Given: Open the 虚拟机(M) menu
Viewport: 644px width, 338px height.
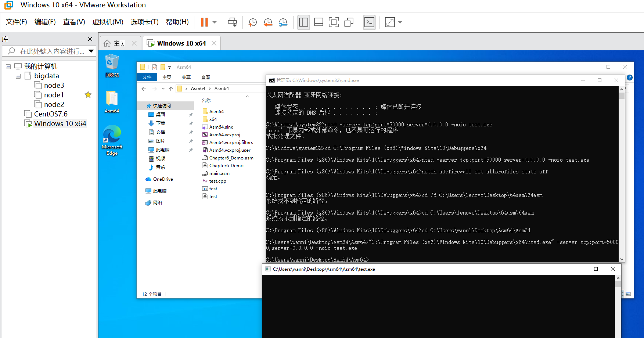Looking at the screenshot, I should 108,22.
